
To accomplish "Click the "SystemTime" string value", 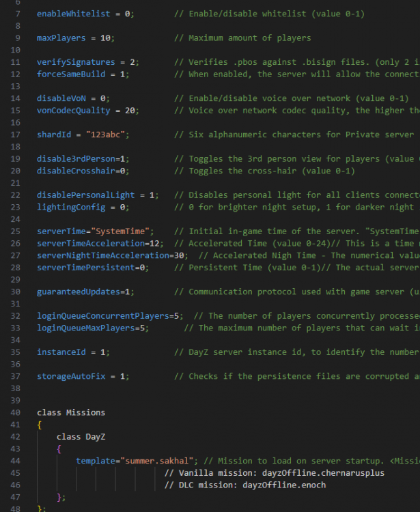I will tap(120, 231).
